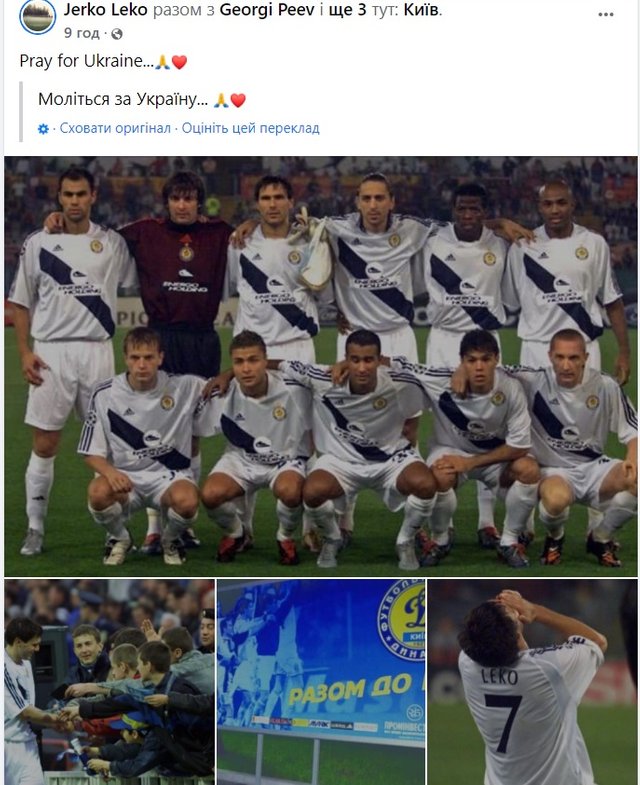Click the red heart emoji in original post
This screenshot has width=640, height=785.
pyautogui.click(x=179, y=62)
